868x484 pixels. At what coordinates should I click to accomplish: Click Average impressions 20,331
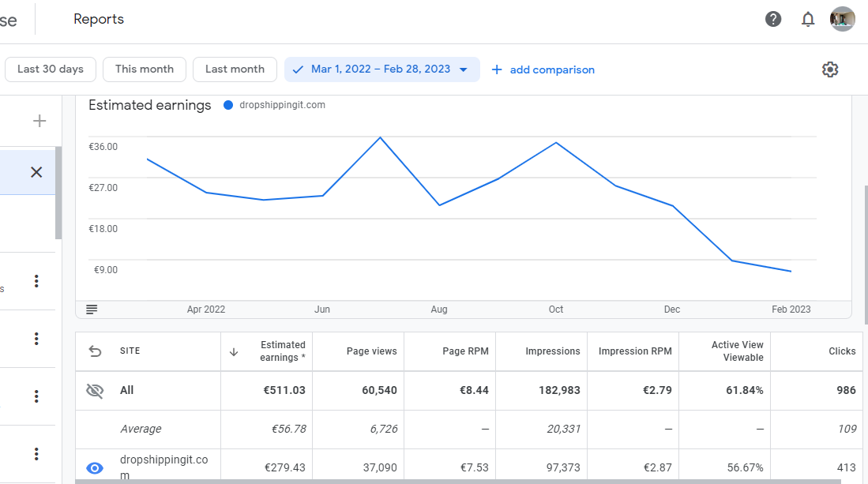click(564, 429)
